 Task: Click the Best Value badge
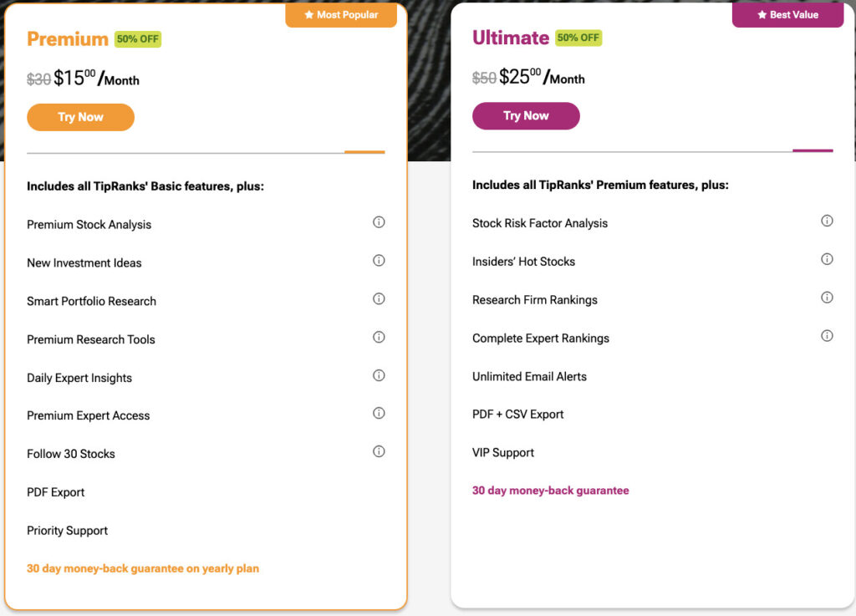click(787, 15)
